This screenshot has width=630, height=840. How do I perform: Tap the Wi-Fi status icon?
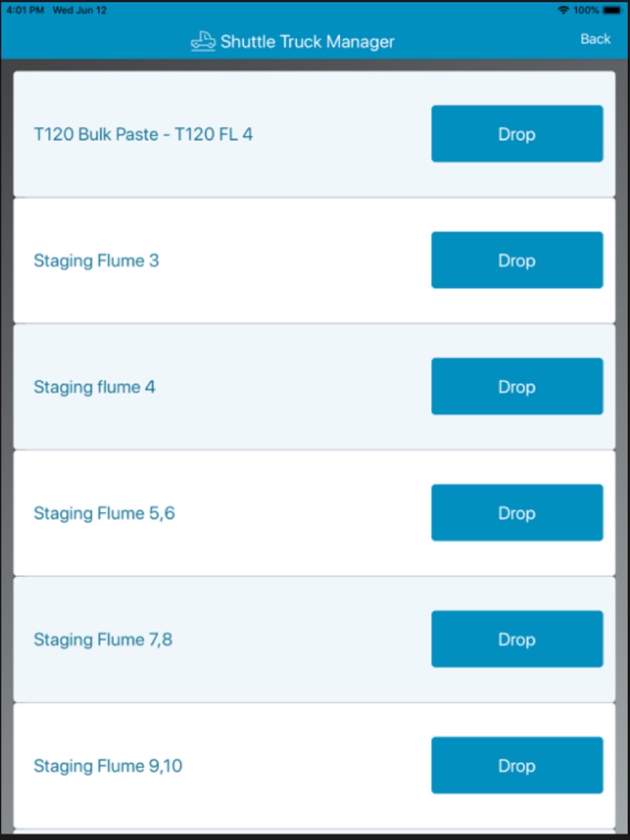[563, 10]
